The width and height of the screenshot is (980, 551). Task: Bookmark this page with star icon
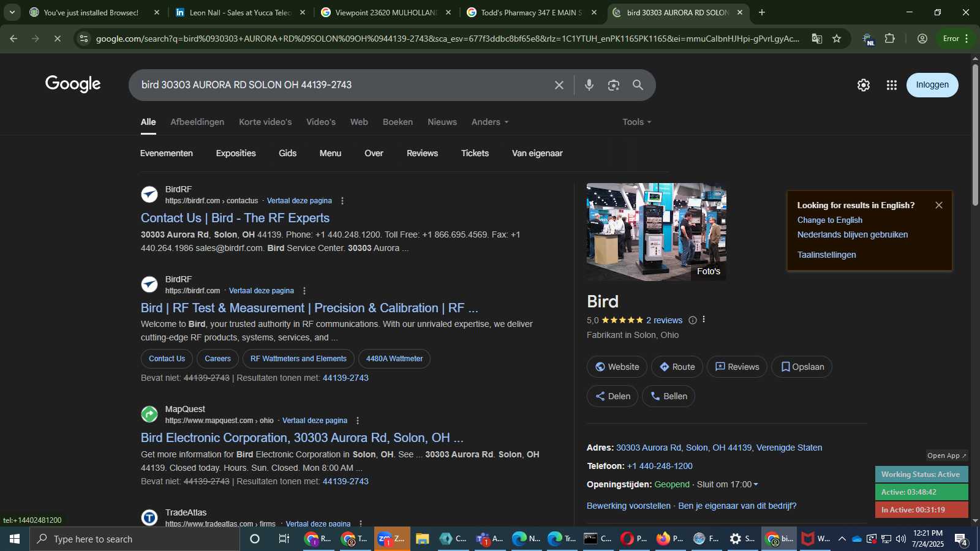point(837,39)
